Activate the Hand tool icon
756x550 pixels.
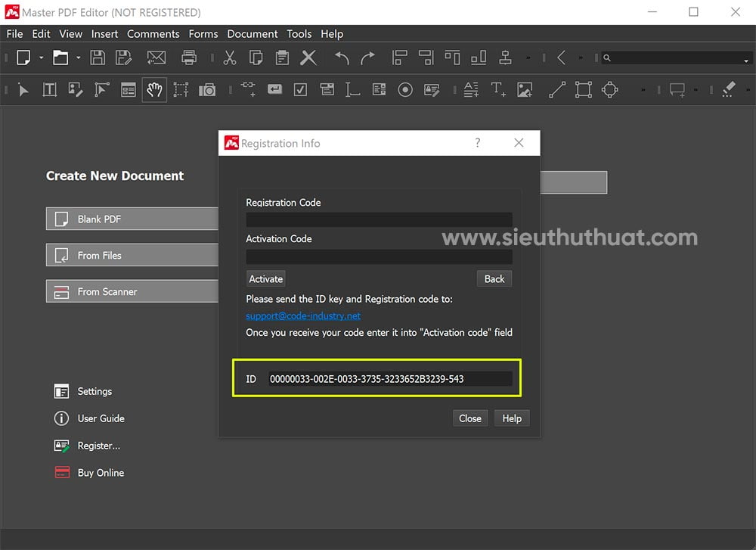pos(154,90)
